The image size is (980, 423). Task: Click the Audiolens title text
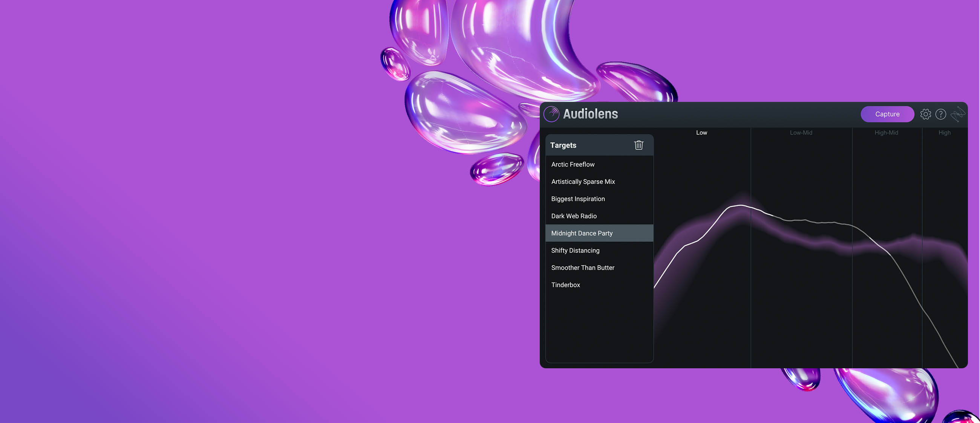pos(590,114)
